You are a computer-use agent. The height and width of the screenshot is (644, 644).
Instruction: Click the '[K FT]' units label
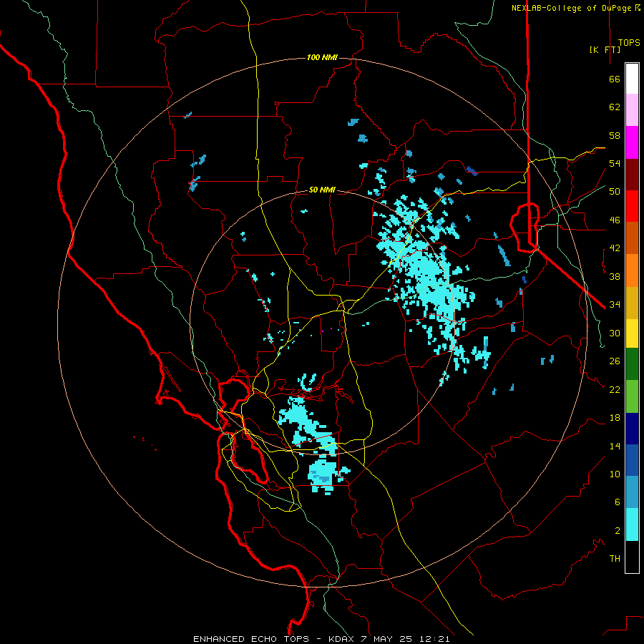(605, 49)
